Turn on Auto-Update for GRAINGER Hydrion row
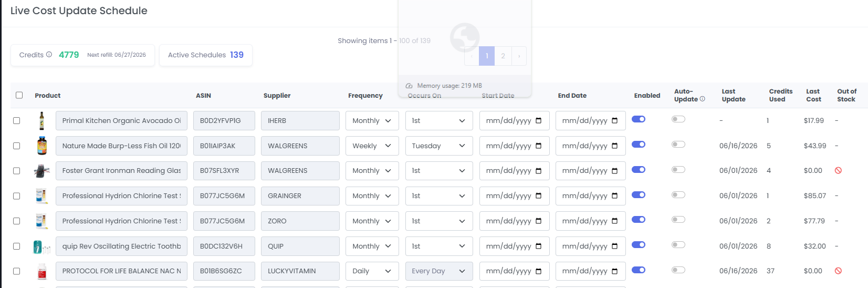This screenshot has width=868, height=288. pyautogui.click(x=678, y=194)
